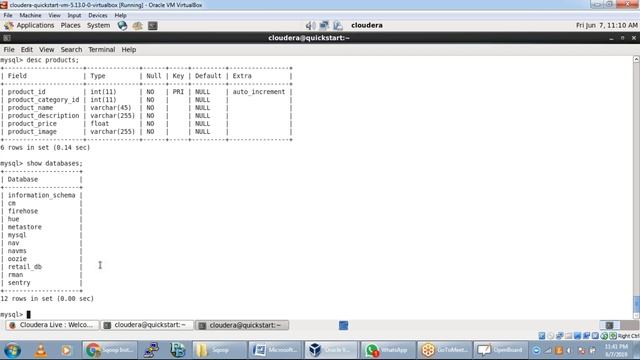The height and width of the screenshot is (360, 640).
Task: Open WhatsApp from the taskbar
Action: pos(387,350)
